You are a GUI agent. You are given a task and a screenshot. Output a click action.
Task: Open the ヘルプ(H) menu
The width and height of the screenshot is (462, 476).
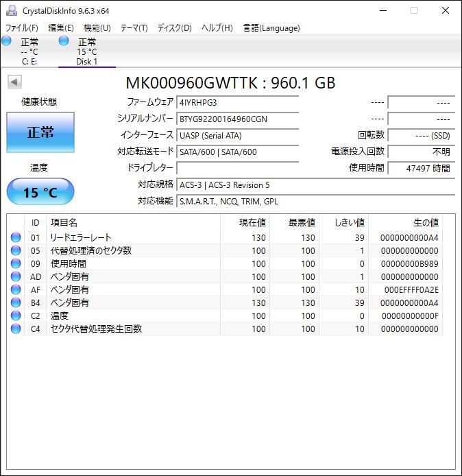(217, 28)
